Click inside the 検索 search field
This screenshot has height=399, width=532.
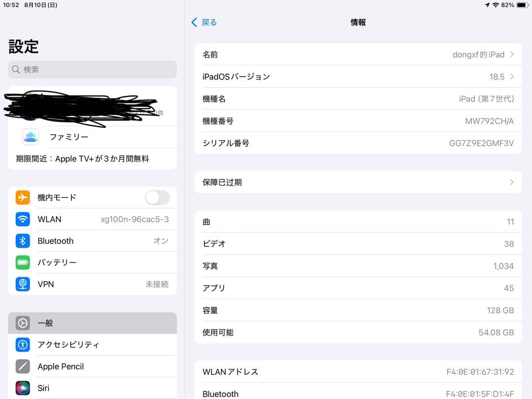[92, 69]
